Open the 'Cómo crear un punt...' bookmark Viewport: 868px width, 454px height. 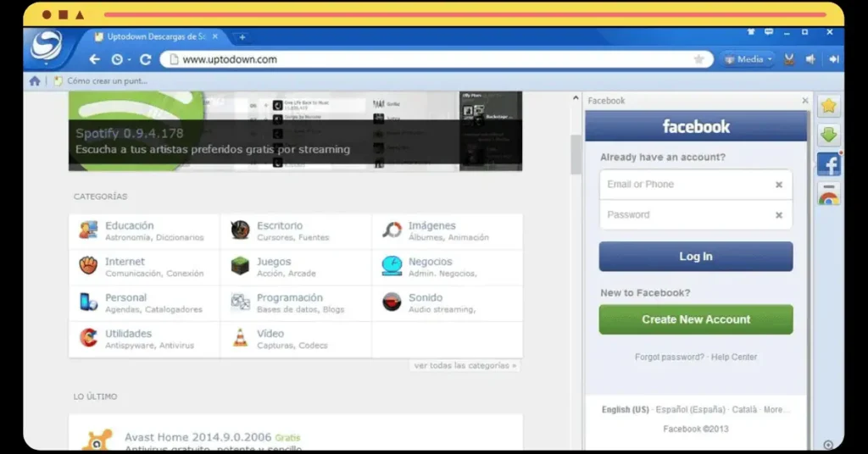tap(101, 81)
